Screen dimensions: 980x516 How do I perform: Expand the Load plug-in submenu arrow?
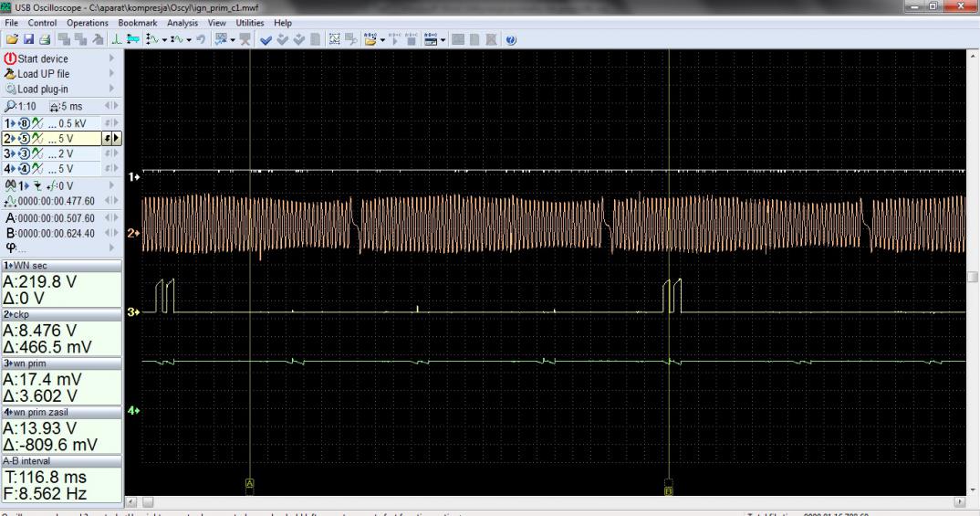111,90
